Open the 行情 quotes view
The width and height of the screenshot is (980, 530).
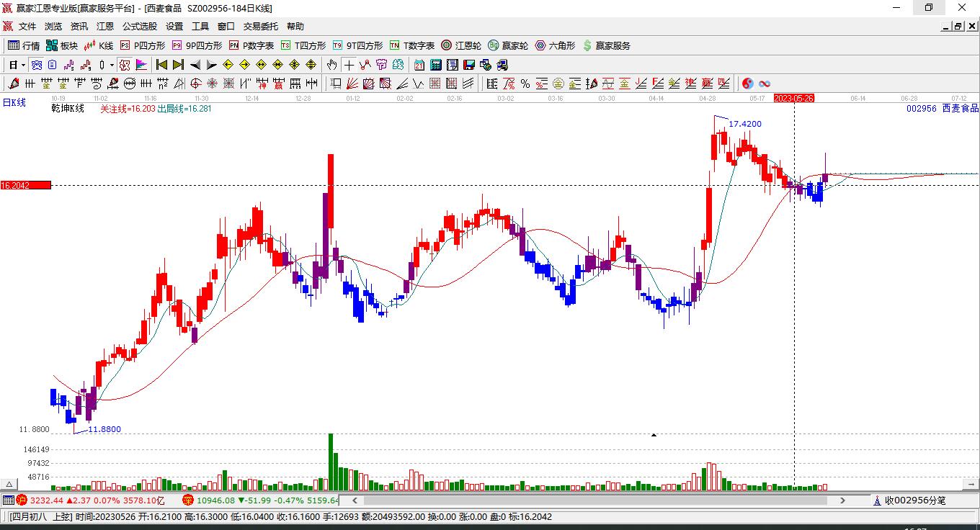(x=24, y=45)
